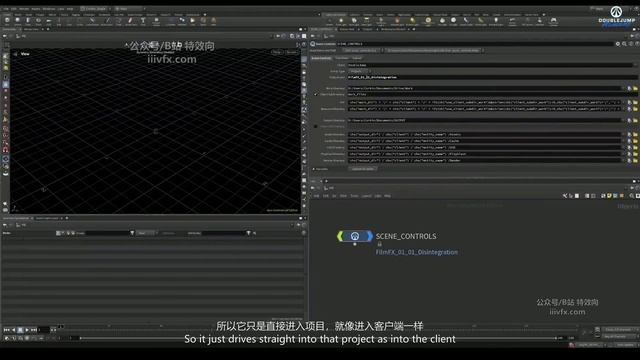Select the Grid shelf tool
The height and width of the screenshot is (360, 640).
click(49, 21)
